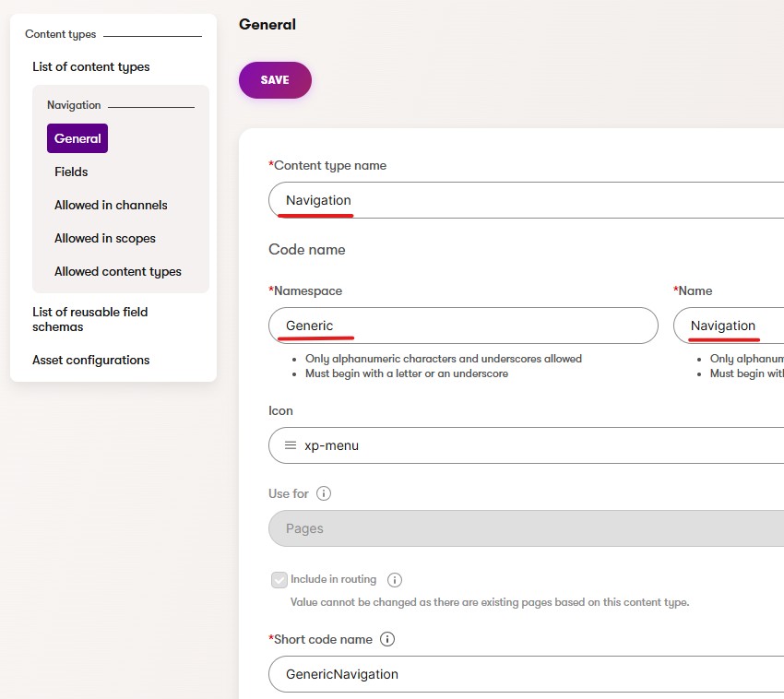This screenshot has height=699, width=784.
Task: Click the info icon beside "Short code name"
Action: click(386, 638)
